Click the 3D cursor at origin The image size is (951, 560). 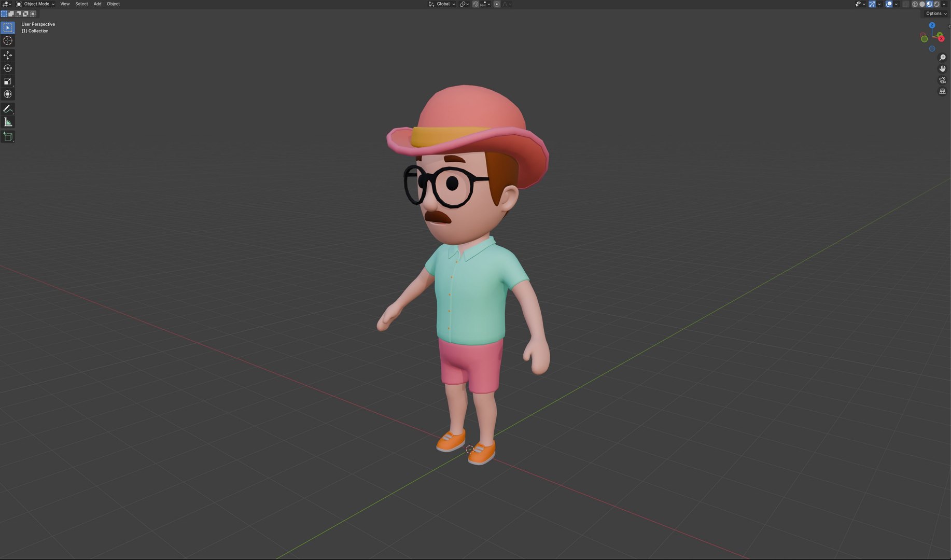point(469,450)
